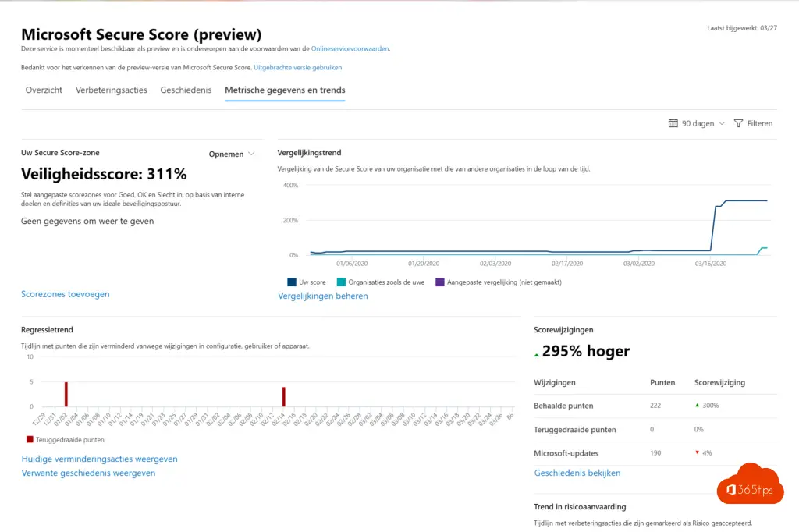Open the Vergelijkingen beheren link

[x=322, y=296]
